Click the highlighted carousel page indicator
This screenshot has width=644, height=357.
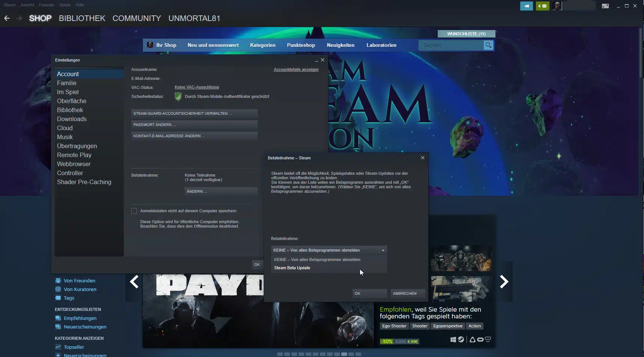344,354
